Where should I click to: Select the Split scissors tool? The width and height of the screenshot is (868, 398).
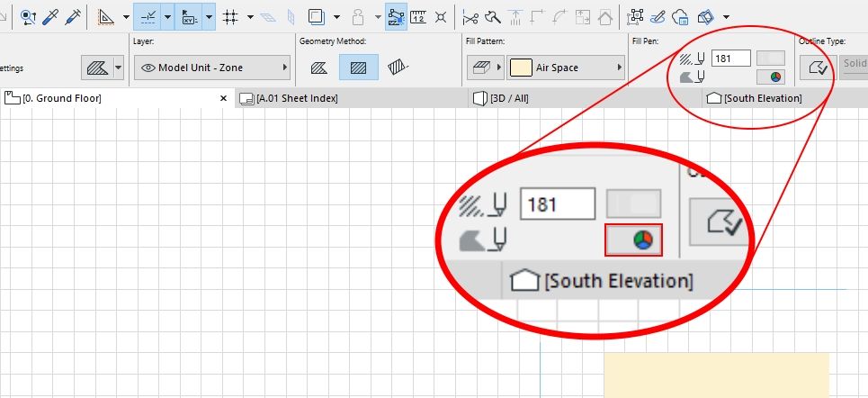click(x=470, y=18)
